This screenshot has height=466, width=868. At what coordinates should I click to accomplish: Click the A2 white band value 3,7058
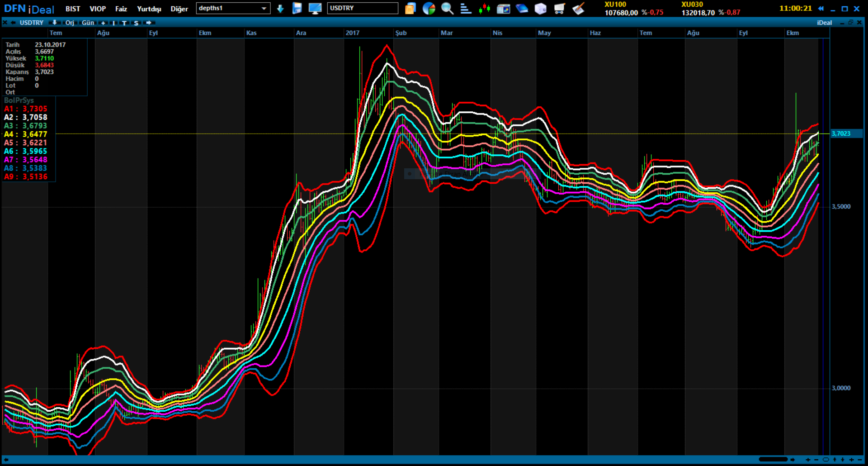[35, 117]
